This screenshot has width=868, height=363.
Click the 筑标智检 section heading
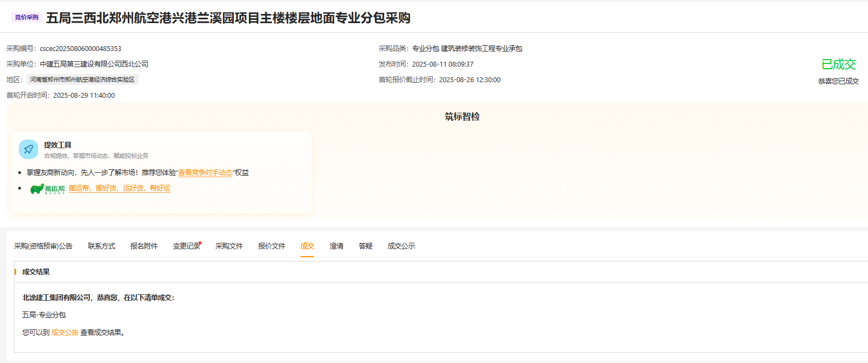coord(462,117)
